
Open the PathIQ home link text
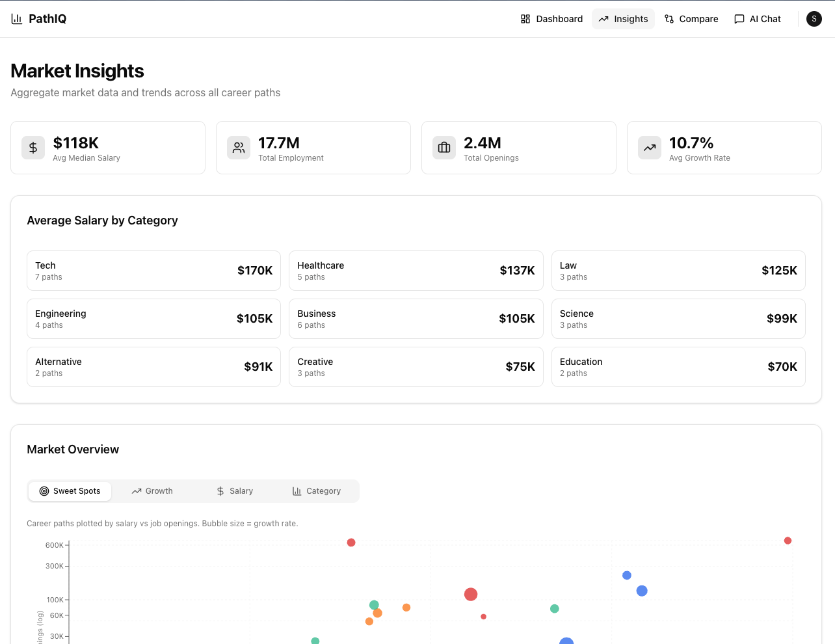[x=47, y=19]
